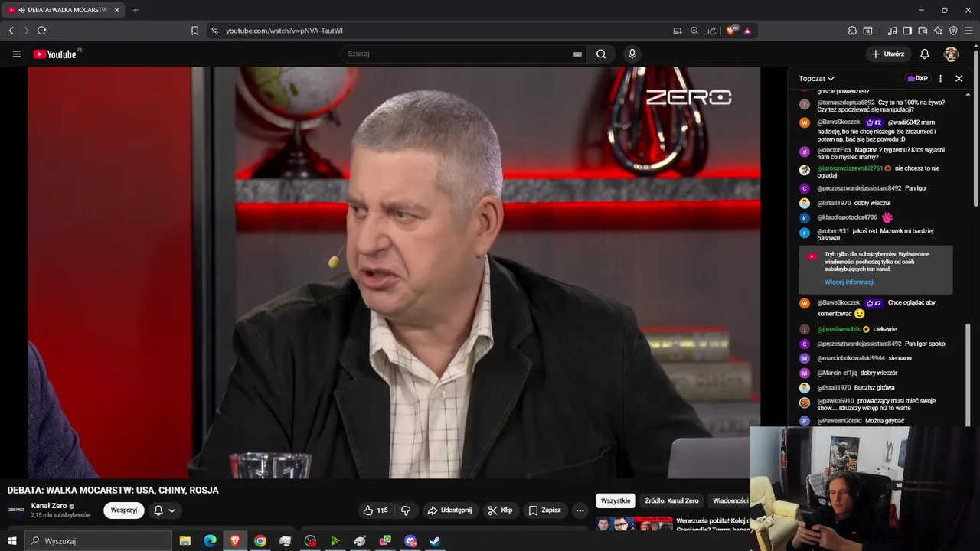Screen dimensions: 980x551
Task: Go back in browser history
Action: point(11,31)
